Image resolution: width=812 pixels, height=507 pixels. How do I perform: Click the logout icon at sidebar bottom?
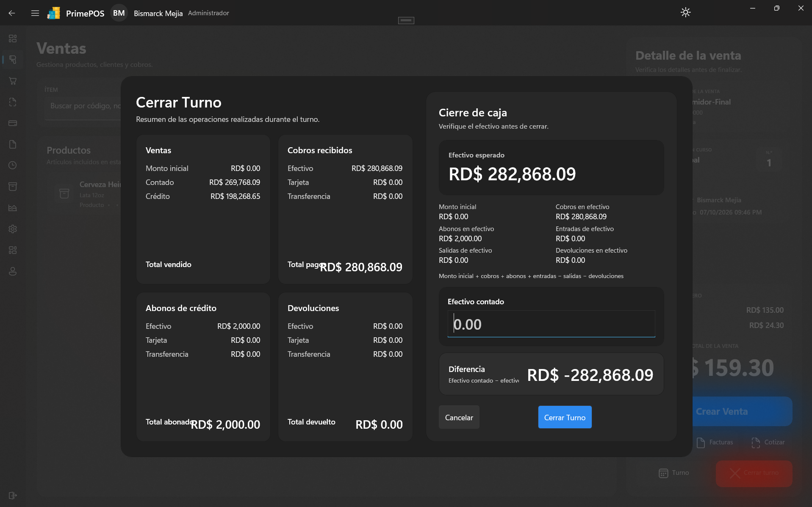point(13,496)
